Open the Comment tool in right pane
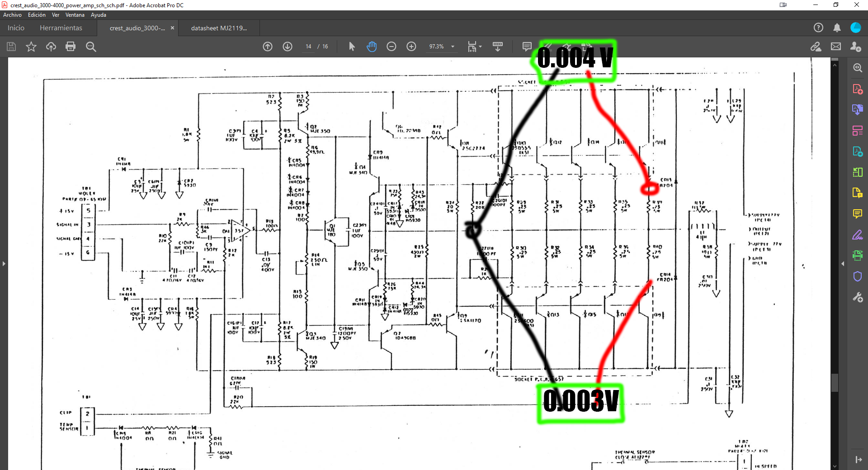The height and width of the screenshot is (470, 868). [x=858, y=214]
